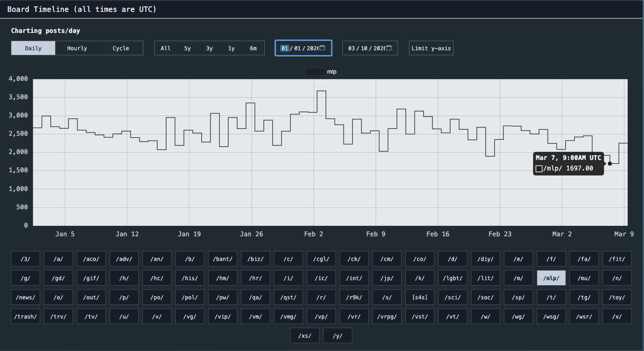This screenshot has height=351, width=644.
Task: Click the /xs/ board button
Action: click(305, 335)
